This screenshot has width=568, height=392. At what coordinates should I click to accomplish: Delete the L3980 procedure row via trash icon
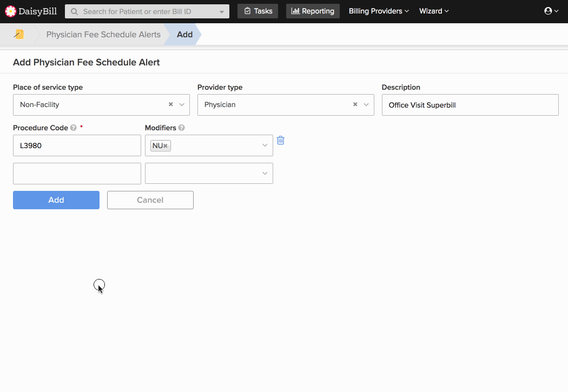281,140
